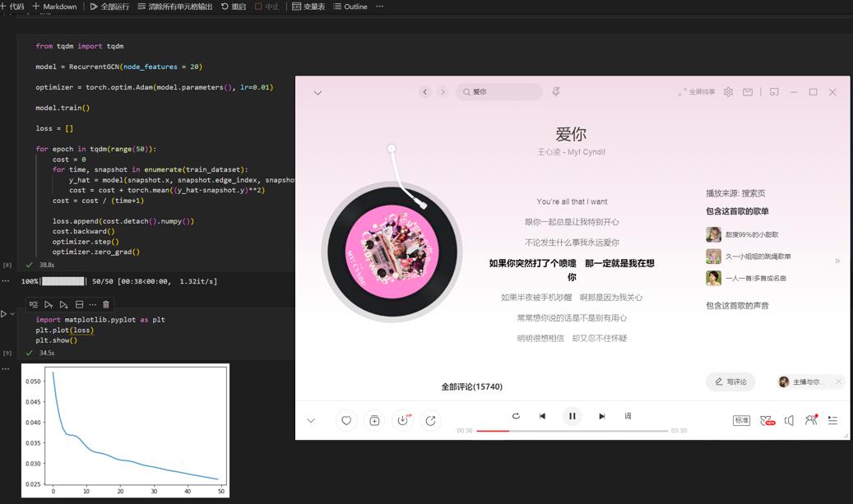Enter fullscreen pure mode (全屏纯享)
Viewport: 853px width, 504px height.
point(697,92)
